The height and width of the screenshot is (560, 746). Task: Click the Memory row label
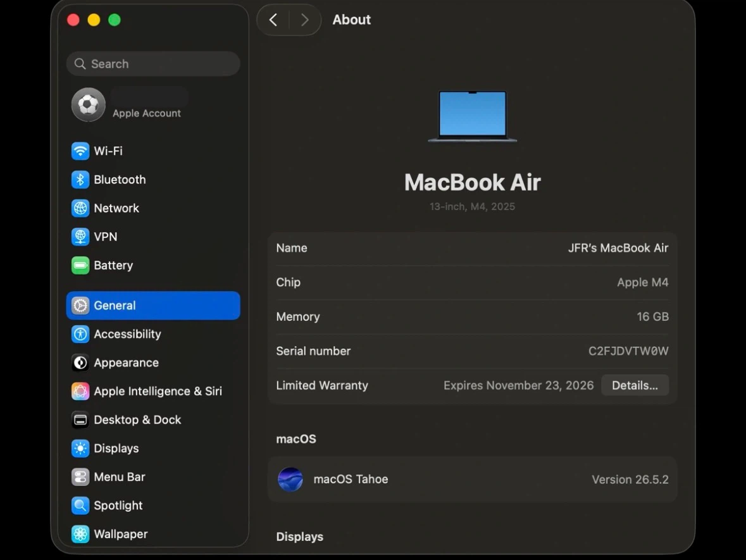[x=298, y=316]
